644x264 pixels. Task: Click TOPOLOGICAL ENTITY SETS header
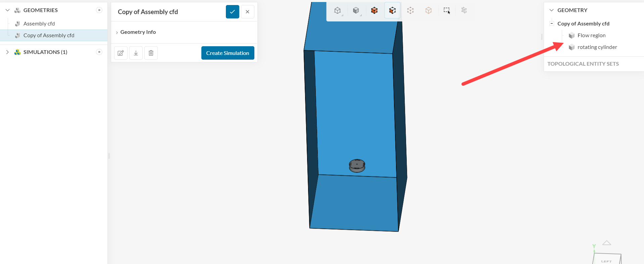pyautogui.click(x=583, y=64)
